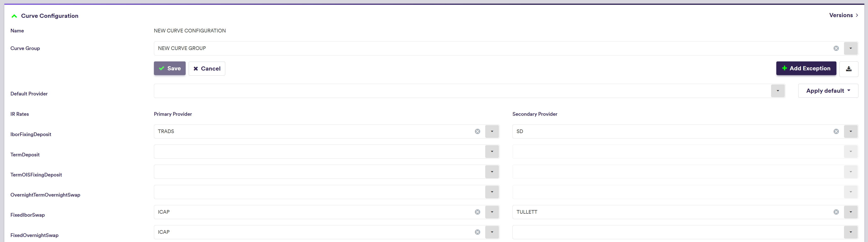Clear ICAP primary provider for FixedOvernightSwap
868x242 pixels.
coord(477,232)
